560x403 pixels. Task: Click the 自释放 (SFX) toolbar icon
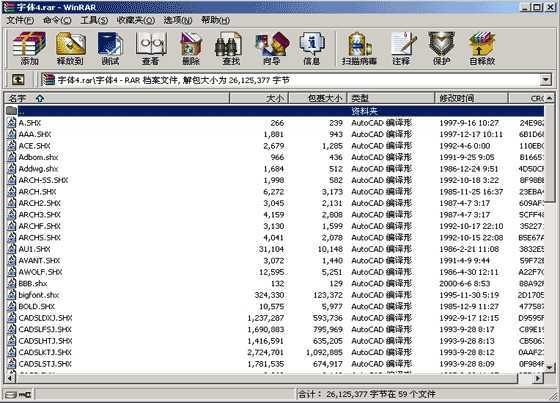[482, 49]
